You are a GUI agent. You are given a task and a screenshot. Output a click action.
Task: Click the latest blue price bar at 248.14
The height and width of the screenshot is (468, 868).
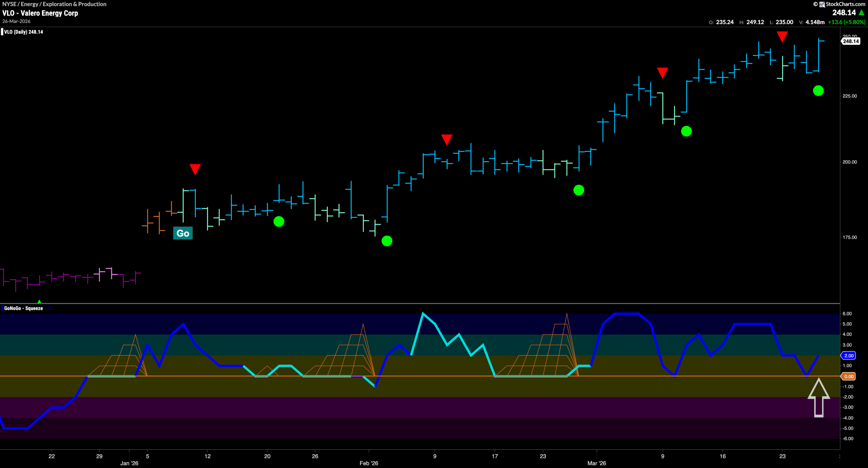818,55
